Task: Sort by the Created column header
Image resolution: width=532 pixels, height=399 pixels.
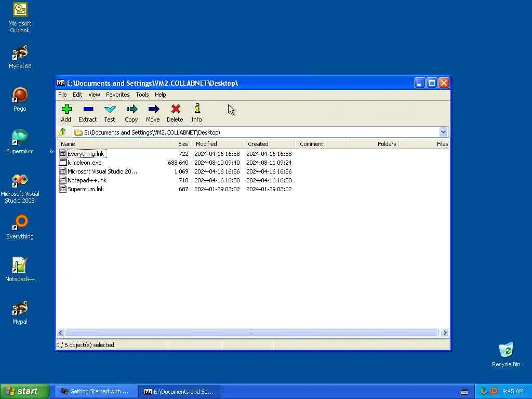Action: (269, 144)
